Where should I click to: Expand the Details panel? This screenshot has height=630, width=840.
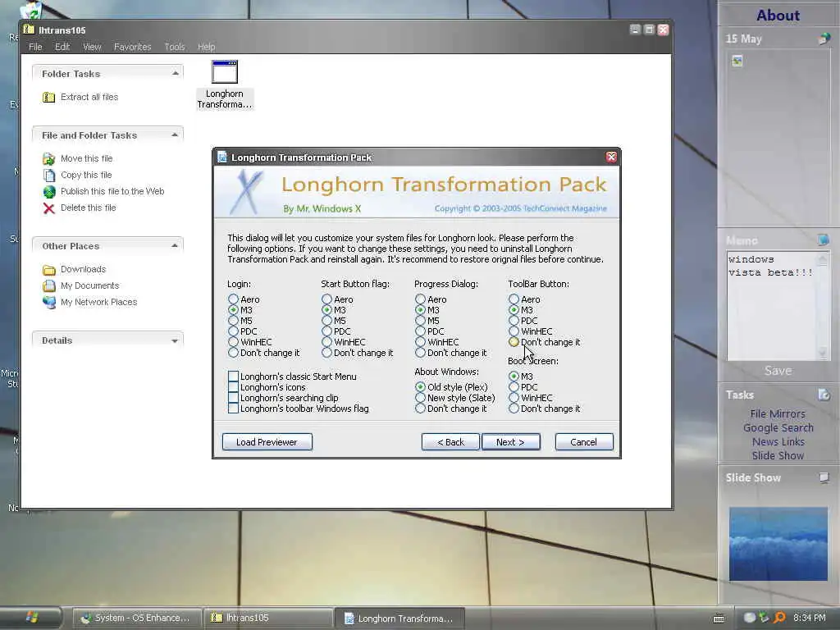[x=175, y=340]
